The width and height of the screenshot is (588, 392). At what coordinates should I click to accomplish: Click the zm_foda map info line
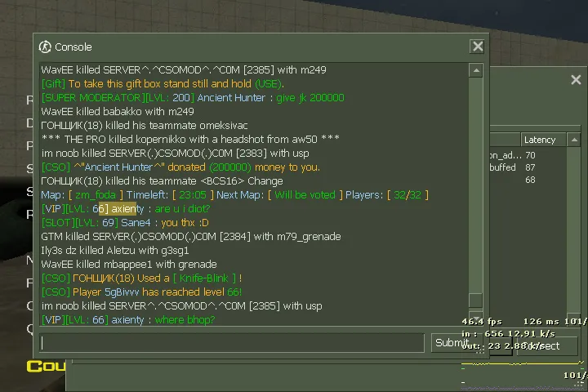pyautogui.click(x=234, y=194)
